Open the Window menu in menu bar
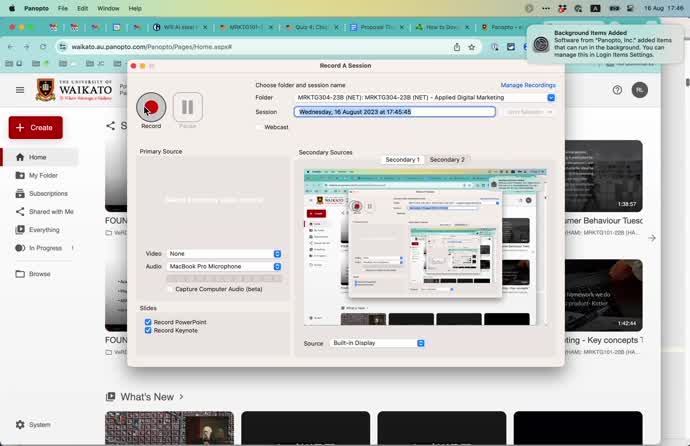690x446 pixels. pos(109,7)
